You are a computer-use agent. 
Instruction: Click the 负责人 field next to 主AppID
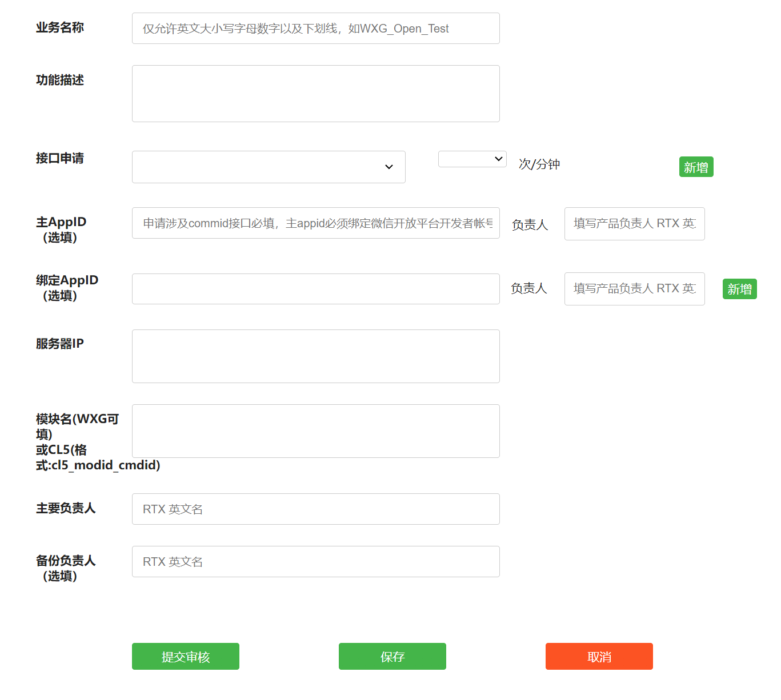point(634,223)
